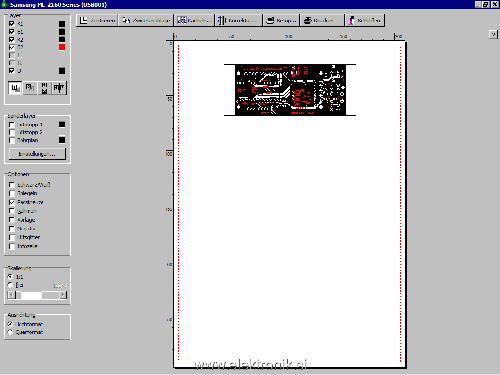Select the third layer-order icon below the layer list
This screenshot has height=375, width=500.
pyautogui.click(x=44, y=88)
